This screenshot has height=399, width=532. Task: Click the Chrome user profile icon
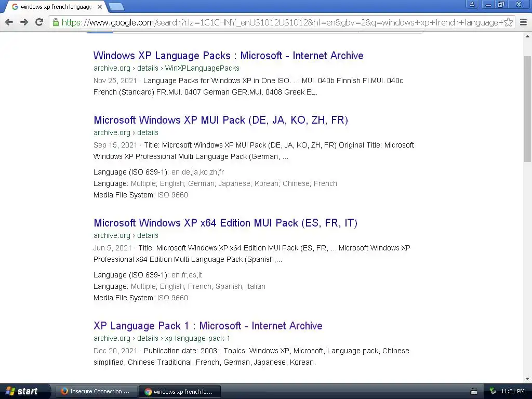(x=472, y=4)
